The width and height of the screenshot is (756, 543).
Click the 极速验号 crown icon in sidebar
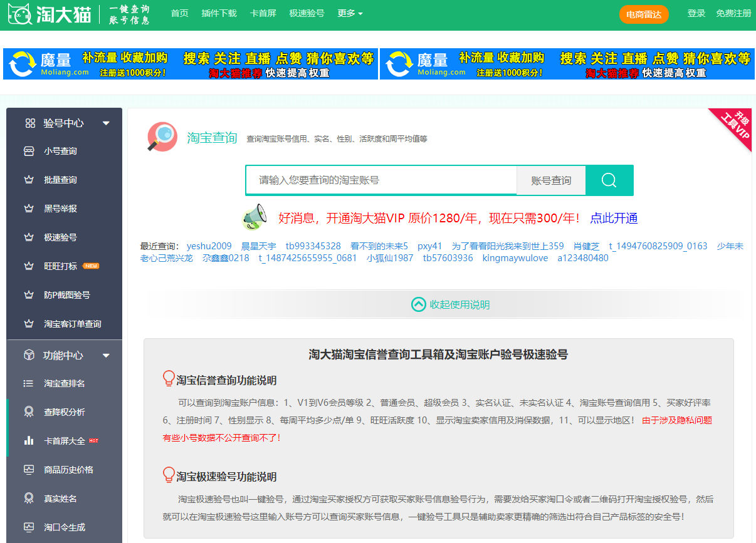pyautogui.click(x=28, y=237)
